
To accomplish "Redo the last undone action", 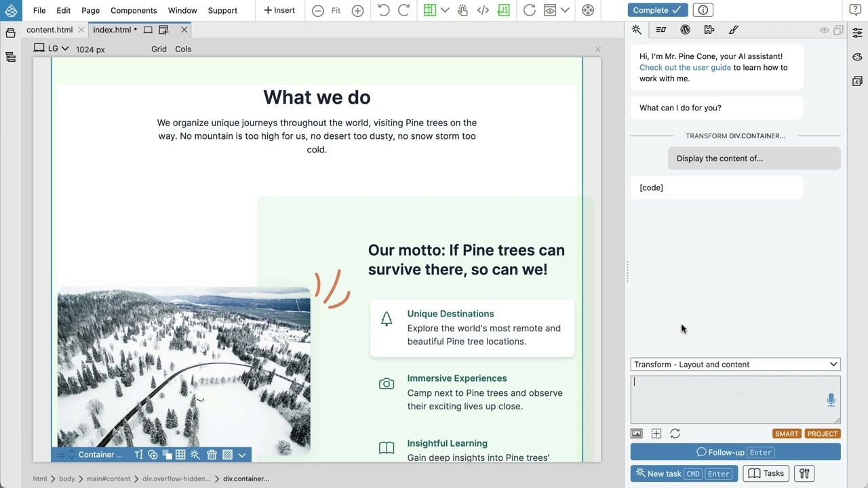I will pos(403,10).
